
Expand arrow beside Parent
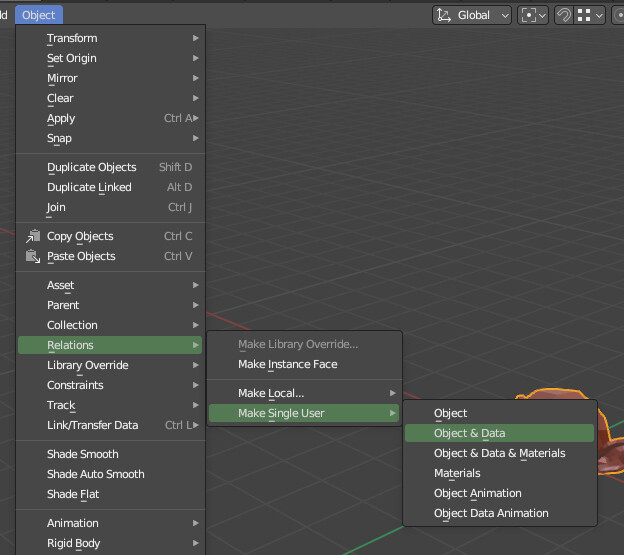click(x=195, y=305)
